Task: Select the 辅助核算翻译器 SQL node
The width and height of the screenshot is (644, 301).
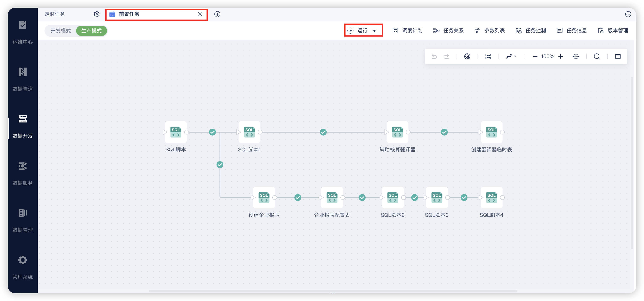Action: pos(397,132)
